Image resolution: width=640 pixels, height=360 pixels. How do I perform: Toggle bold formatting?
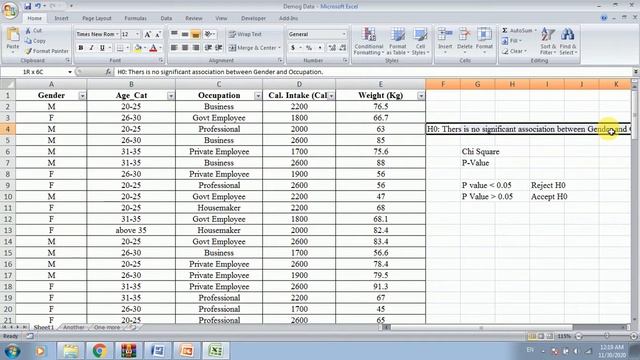(81, 48)
